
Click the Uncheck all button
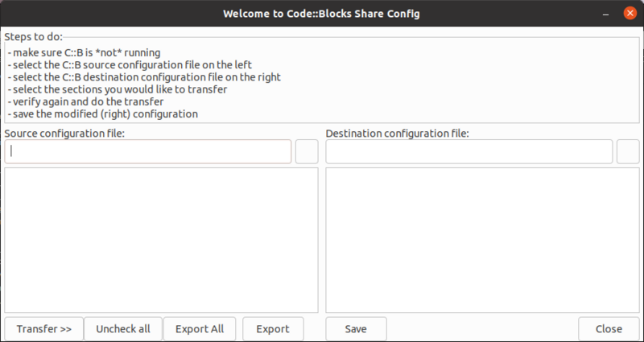tap(123, 329)
